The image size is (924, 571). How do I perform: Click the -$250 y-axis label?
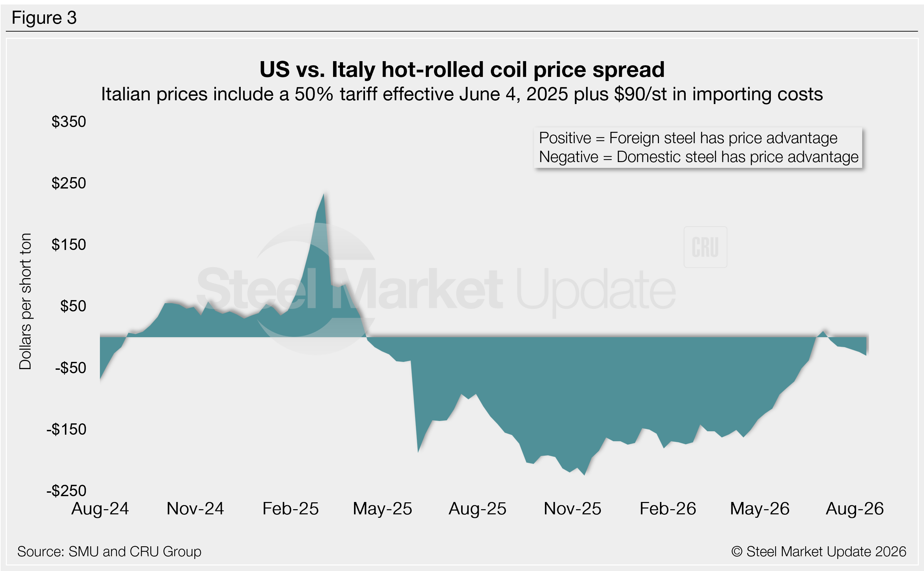click(x=67, y=491)
